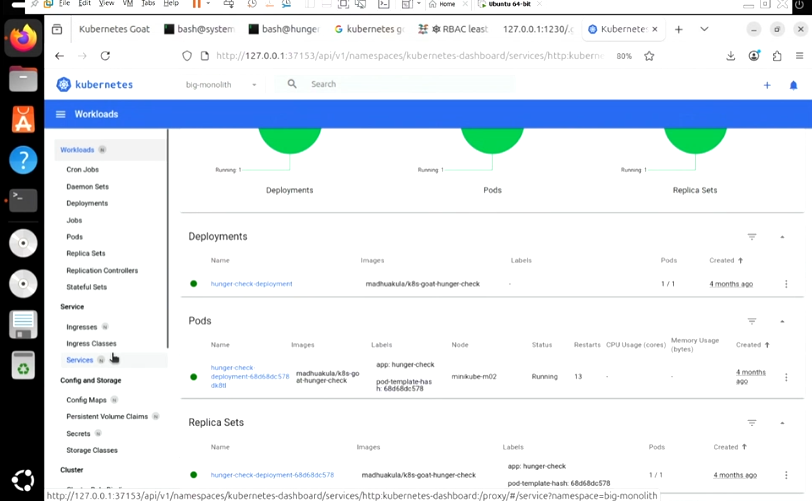Sort Deployments by Created column
Screen dimensions: 812x501
pos(726,261)
